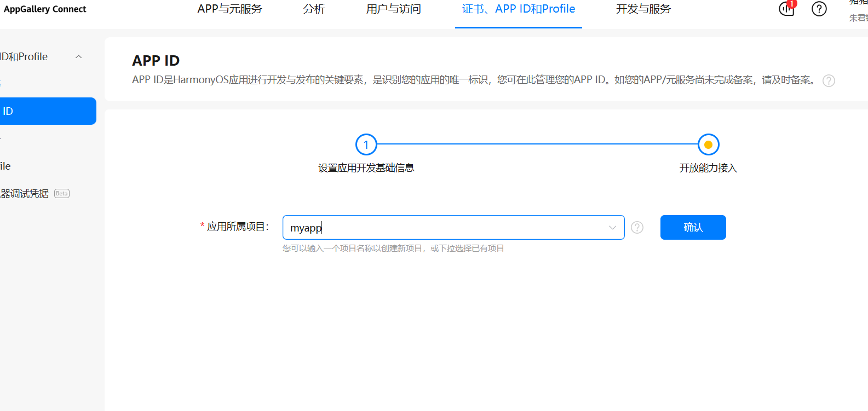Click the 设置应用开发基础信息 step label
This screenshot has width=868, height=411.
click(x=366, y=168)
